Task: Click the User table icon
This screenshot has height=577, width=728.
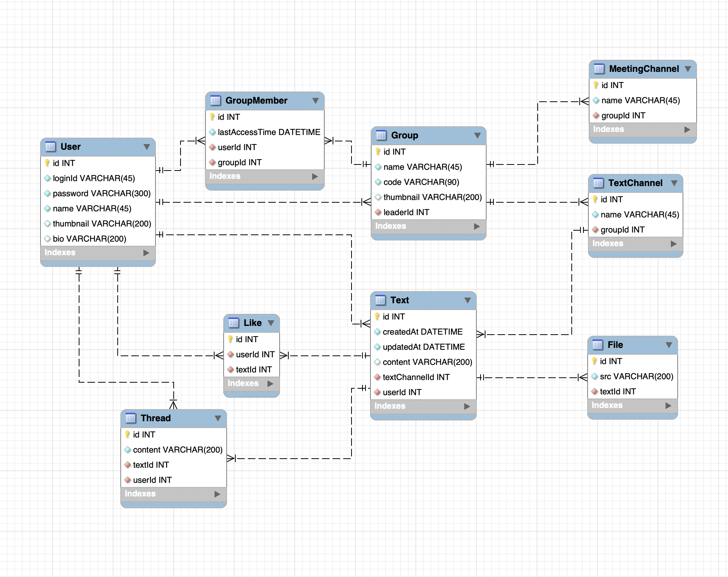Action: pyautogui.click(x=50, y=147)
